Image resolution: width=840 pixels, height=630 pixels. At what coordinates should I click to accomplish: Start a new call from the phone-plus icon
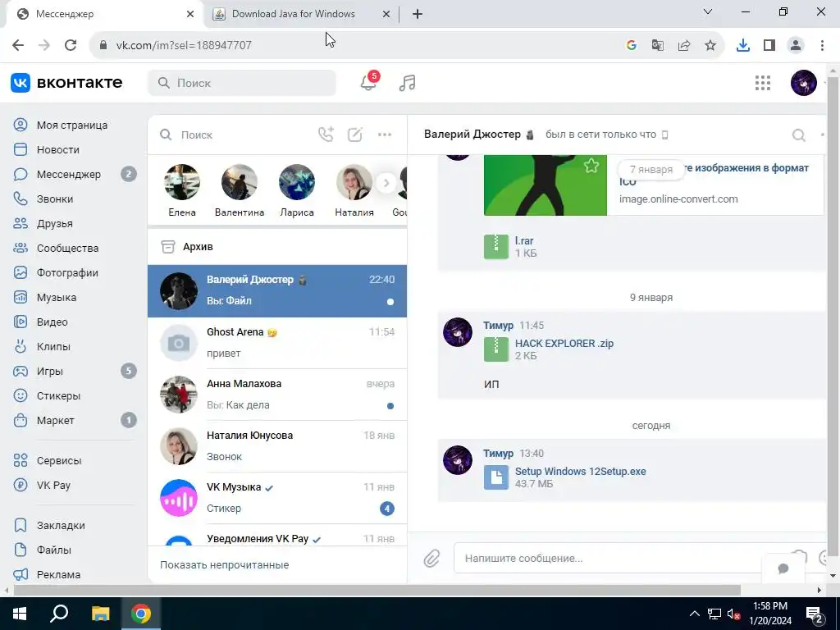tap(326, 135)
